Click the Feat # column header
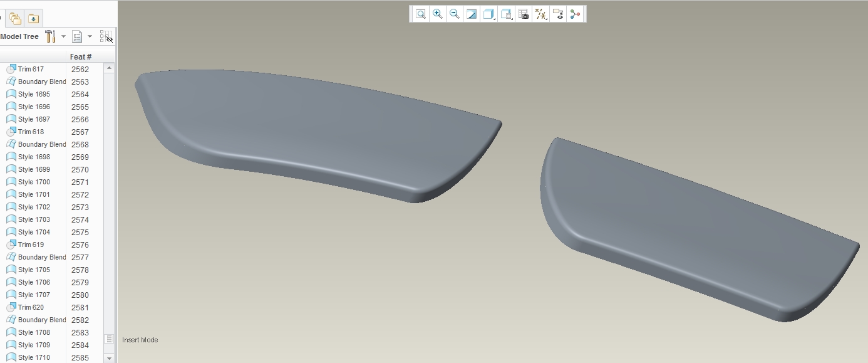The image size is (868, 363). [81, 57]
